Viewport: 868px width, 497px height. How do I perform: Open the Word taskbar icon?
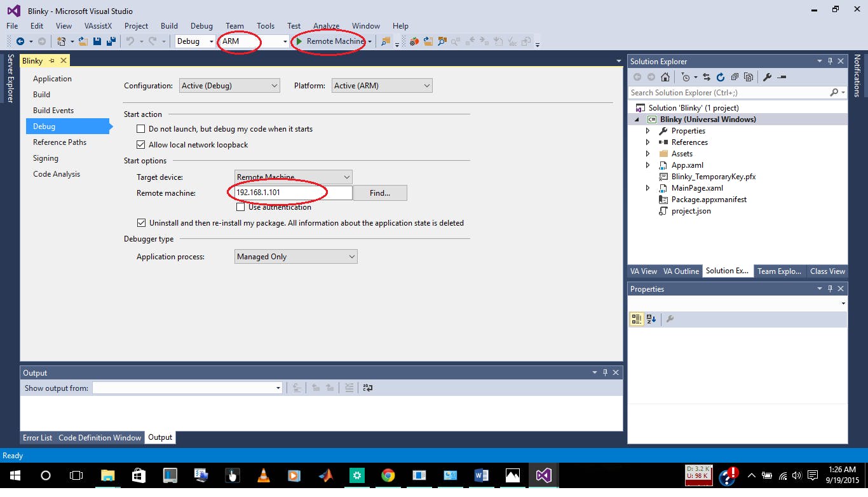[x=481, y=475]
